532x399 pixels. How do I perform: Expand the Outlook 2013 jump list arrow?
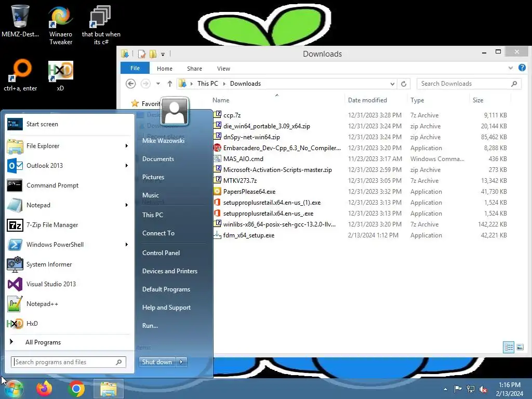click(127, 166)
